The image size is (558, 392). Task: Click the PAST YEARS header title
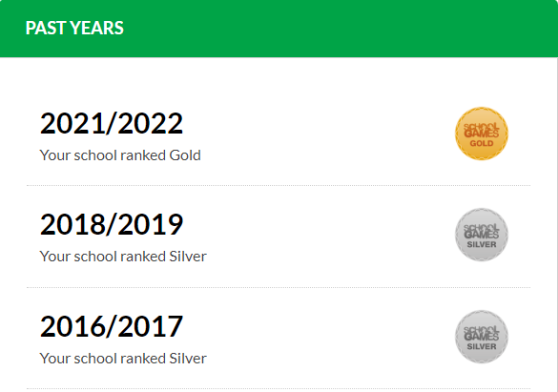point(74,28)
